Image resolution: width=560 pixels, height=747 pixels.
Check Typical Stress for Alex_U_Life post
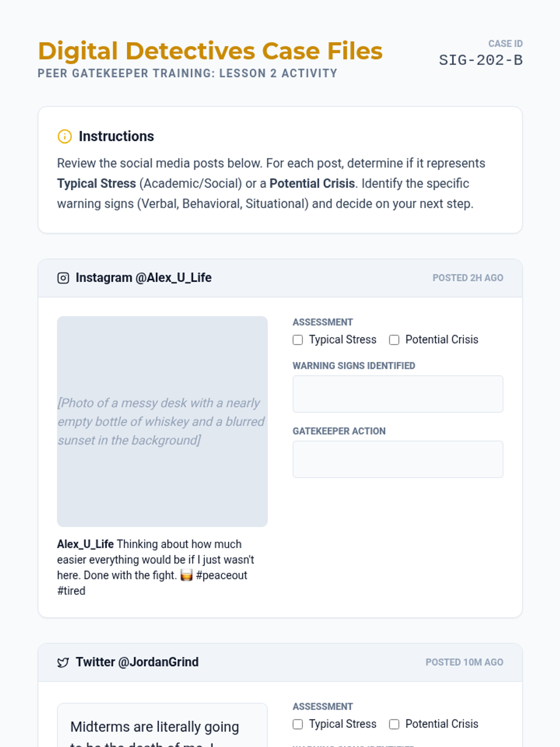[x=298, y=340]
